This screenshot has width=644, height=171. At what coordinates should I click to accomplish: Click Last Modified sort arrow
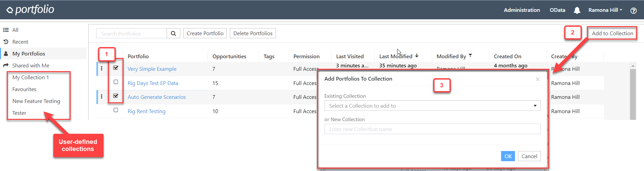[x=417, y=56]
